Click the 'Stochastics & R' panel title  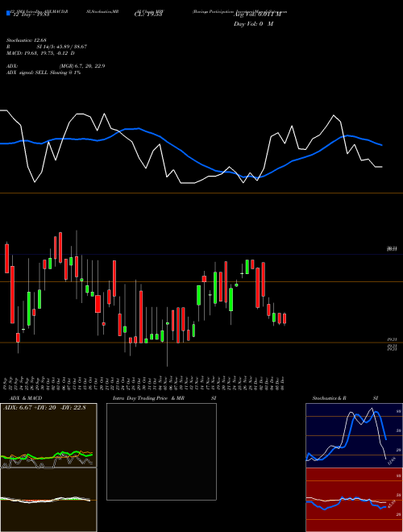(329, 398)
